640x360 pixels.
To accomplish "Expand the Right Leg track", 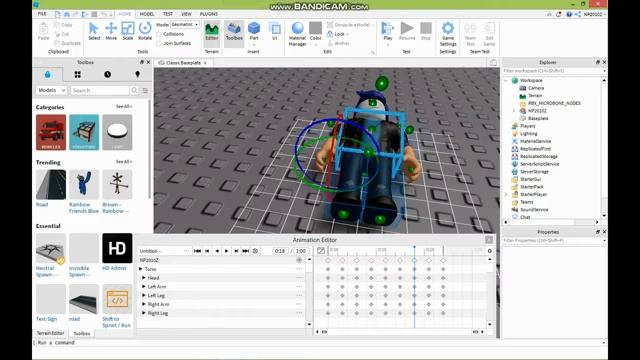I will (x=144, y=313).
